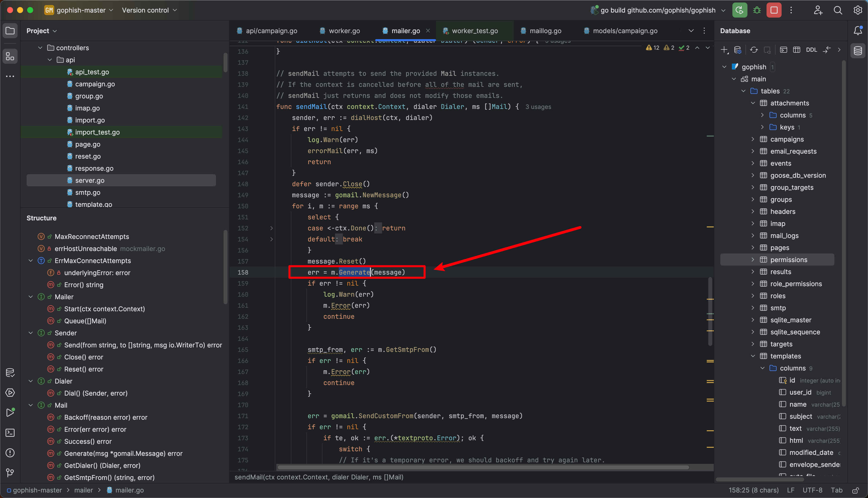Collapse the api folder
868x498 pixels.
(50, 60)
